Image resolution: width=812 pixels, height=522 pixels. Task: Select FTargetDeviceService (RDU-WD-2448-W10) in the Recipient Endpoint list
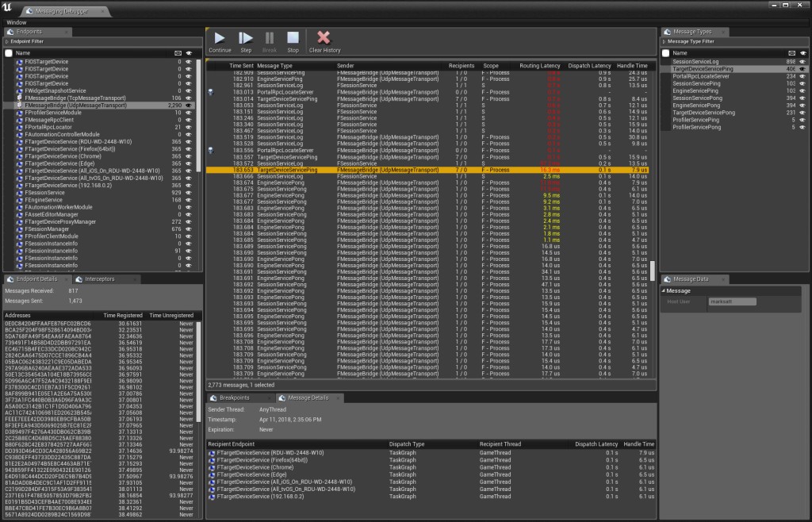pos(270,453)
